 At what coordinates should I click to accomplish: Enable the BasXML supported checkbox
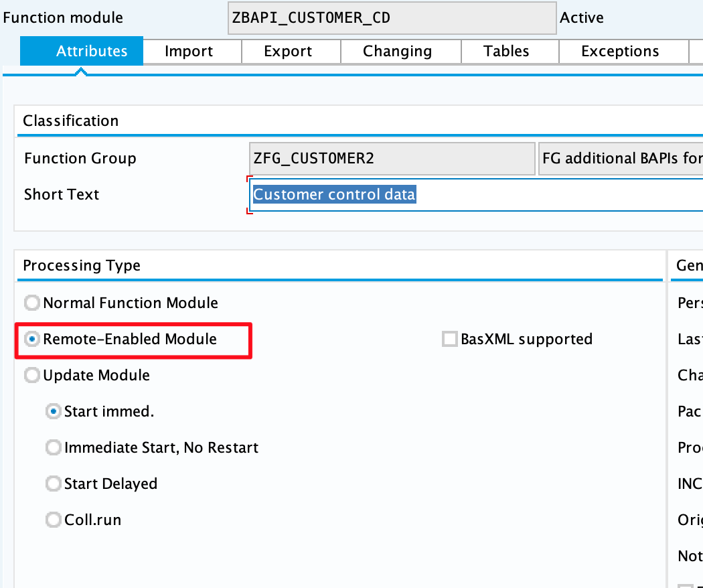pyautogui.click(x=450, y=340)
